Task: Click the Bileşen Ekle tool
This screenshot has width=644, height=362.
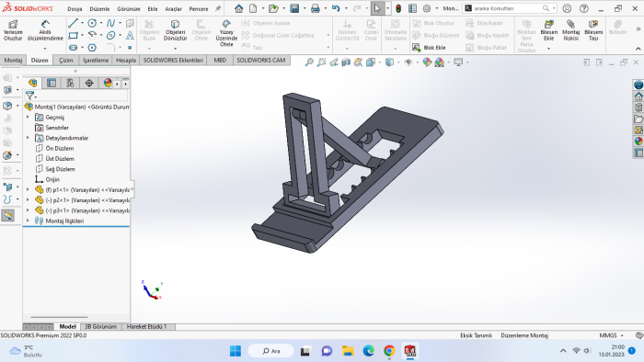Action: (x=548, y=30)
